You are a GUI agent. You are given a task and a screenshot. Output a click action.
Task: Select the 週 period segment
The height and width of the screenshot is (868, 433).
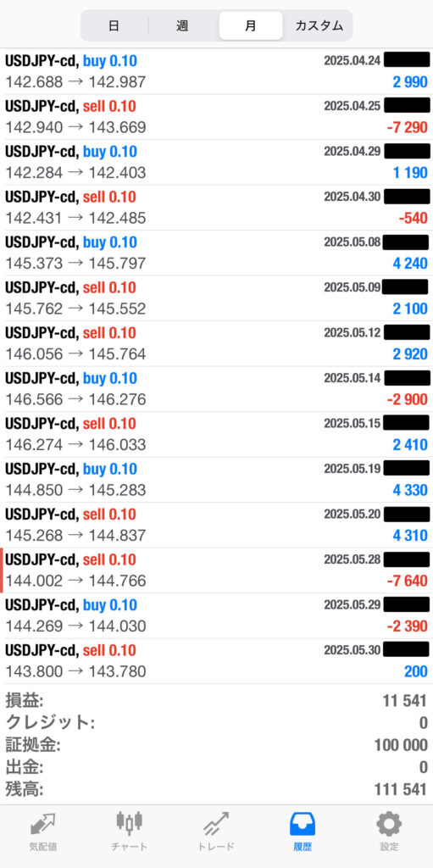183,25
